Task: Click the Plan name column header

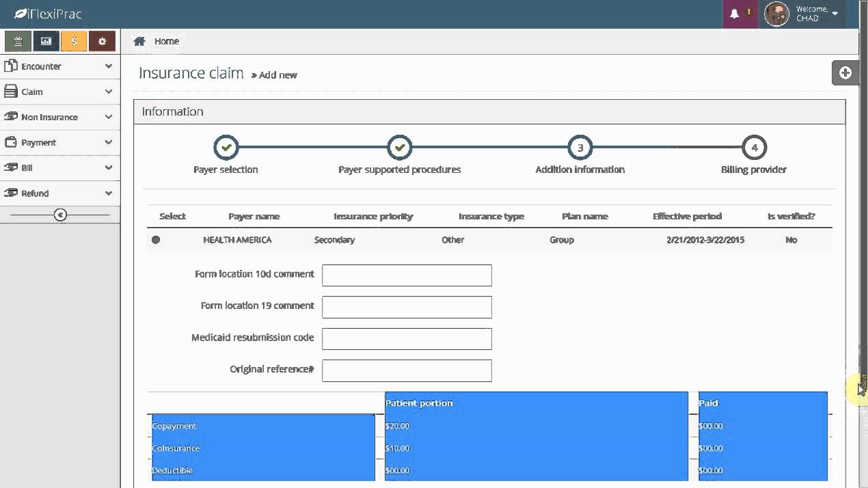Action: pyautogui.click(x=585, y=216)
